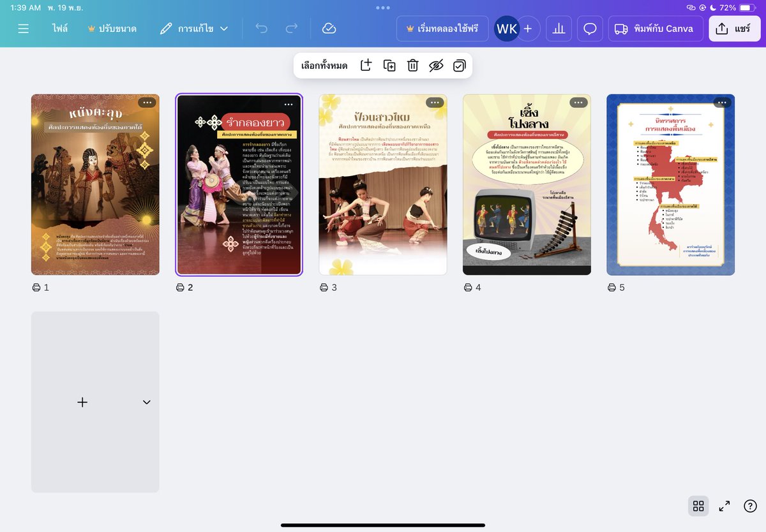
Task: Open page 4 thumbnail เซิ้งโปงลาง
Action: (527, 185)
